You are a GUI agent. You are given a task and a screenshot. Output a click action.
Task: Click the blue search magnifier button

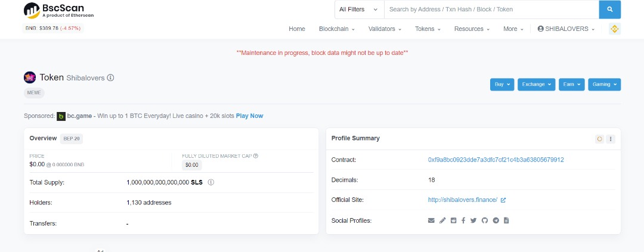(610, 10)
